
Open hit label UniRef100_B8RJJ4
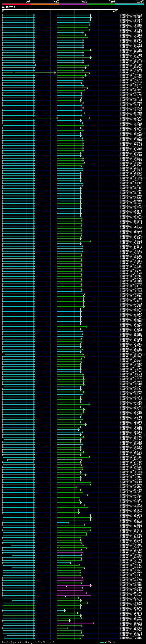131,374
